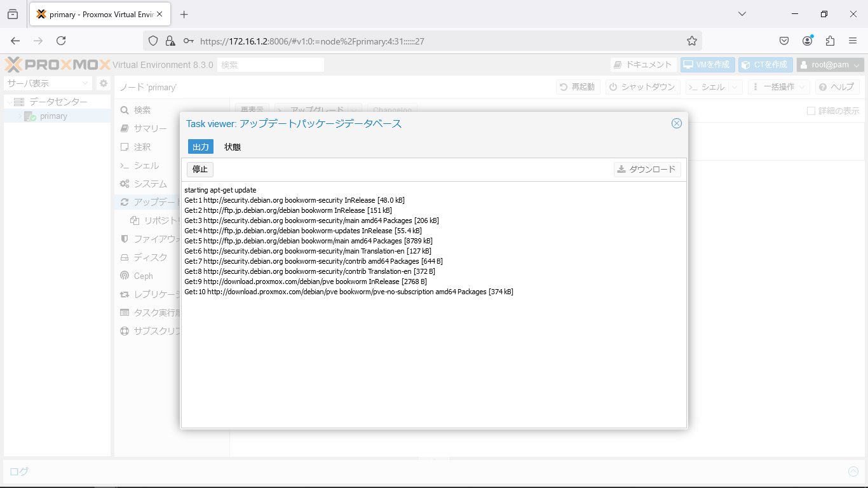
Task: Reload the browser page
Action: [x=61, y=41]
